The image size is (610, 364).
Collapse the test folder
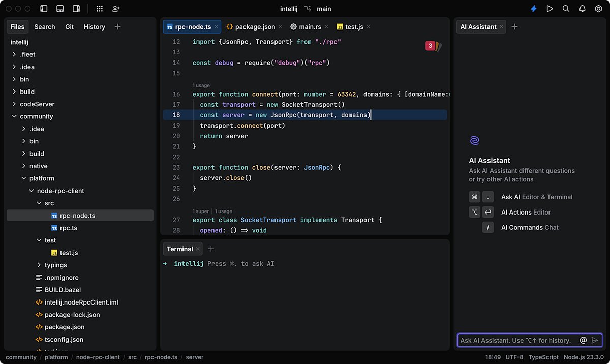(39, 240)
